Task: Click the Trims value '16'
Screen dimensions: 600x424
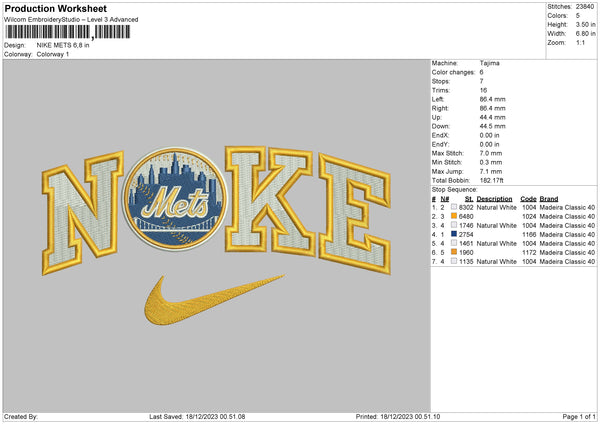Action: 483,90
